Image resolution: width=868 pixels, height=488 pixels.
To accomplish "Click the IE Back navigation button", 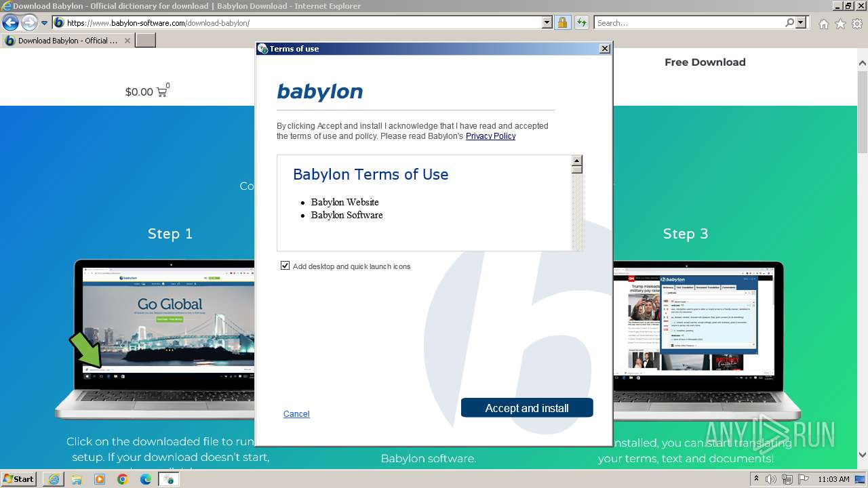I will coord(11,22).
